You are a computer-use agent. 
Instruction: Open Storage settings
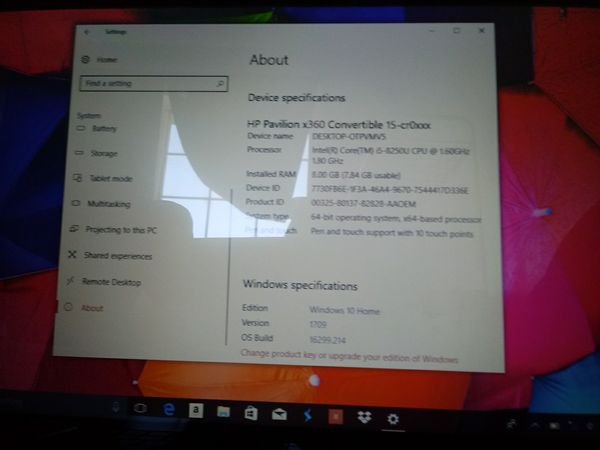point(96,153)
